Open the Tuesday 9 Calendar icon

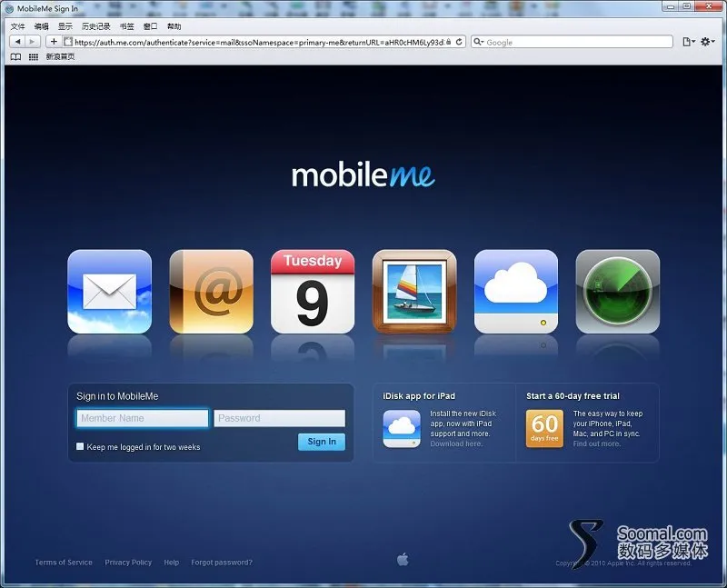pyautogui.click(x=313, y=291)
